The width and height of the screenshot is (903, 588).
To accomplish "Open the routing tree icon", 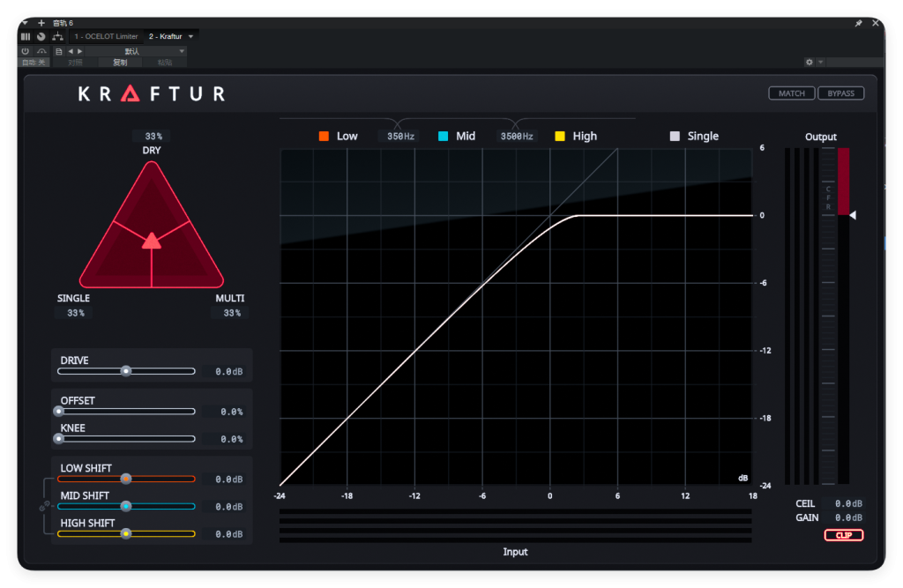I will pyautogui.click(x=57, y=36).
